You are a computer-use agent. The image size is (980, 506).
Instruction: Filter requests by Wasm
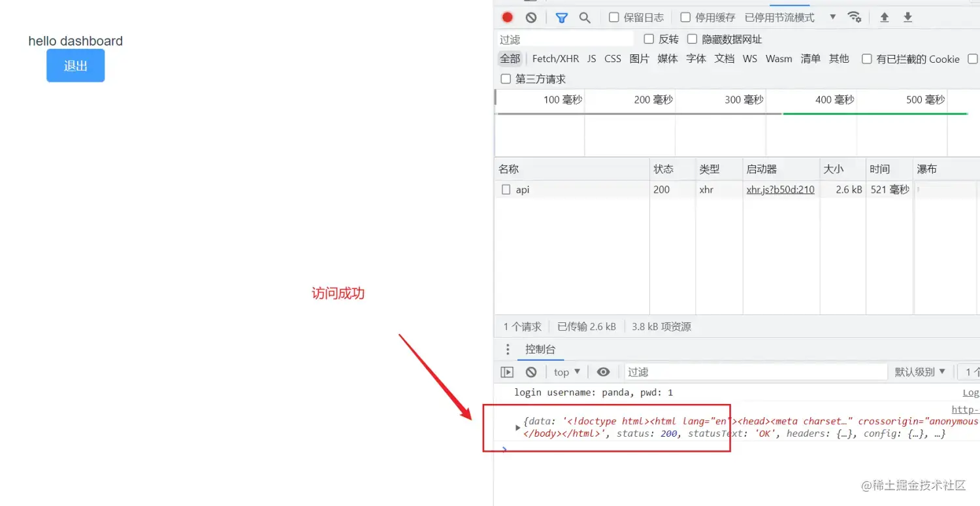[x=779, y=59]
